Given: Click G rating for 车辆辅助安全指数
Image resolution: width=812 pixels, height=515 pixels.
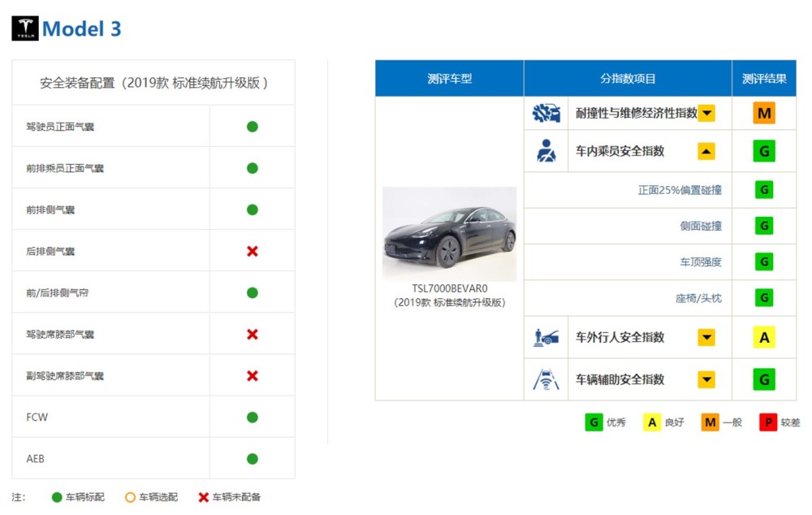Looking at the screenshot, I should coord(764,379).
